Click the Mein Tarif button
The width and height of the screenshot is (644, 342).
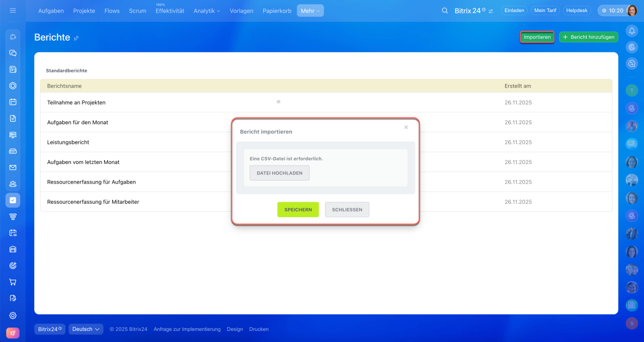pyautogui.click(x=545, y=10)
